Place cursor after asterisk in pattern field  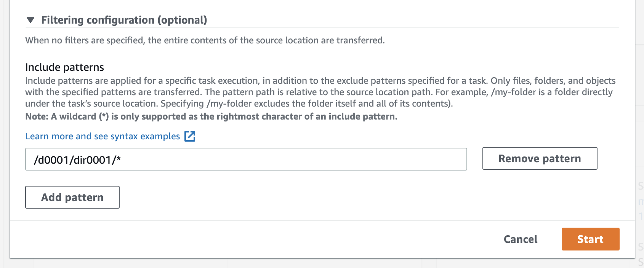pos(122,160)
